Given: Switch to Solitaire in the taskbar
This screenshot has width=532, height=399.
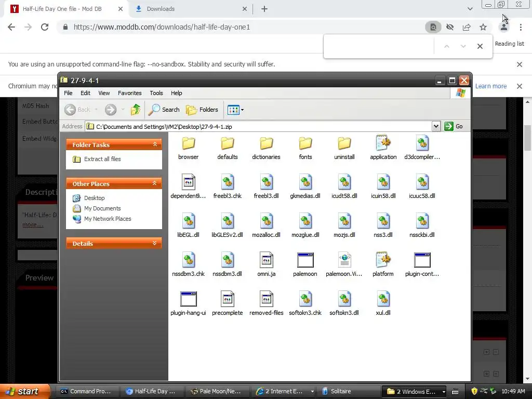Looking at the screenshot, I should pos(349,392).
